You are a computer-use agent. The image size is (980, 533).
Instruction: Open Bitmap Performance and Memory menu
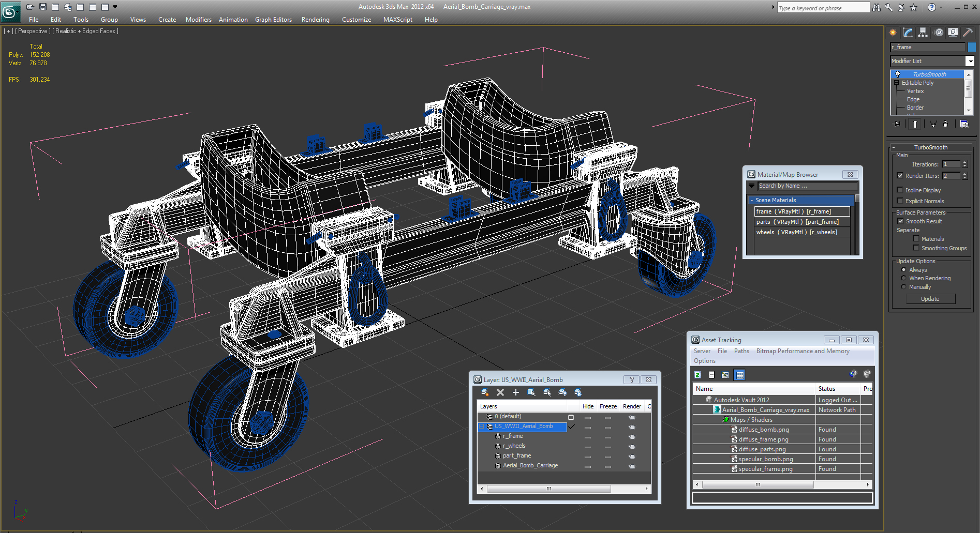[x=803, y=351]
